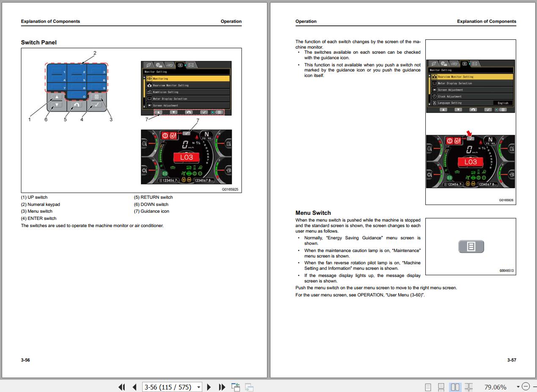537x392 pixels.
Task: Switch to two-page continuous layout
Action: [468, 387]
